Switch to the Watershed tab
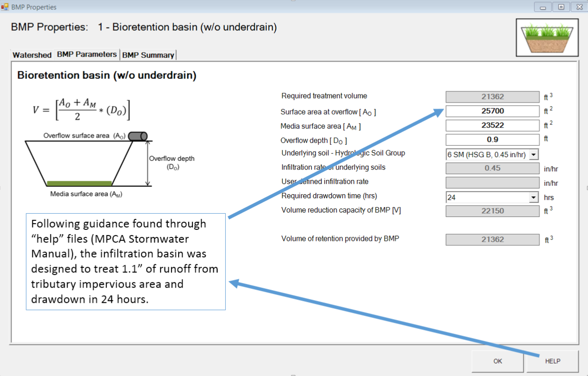Viewport: 588px width, 376px height. point(32,55)
